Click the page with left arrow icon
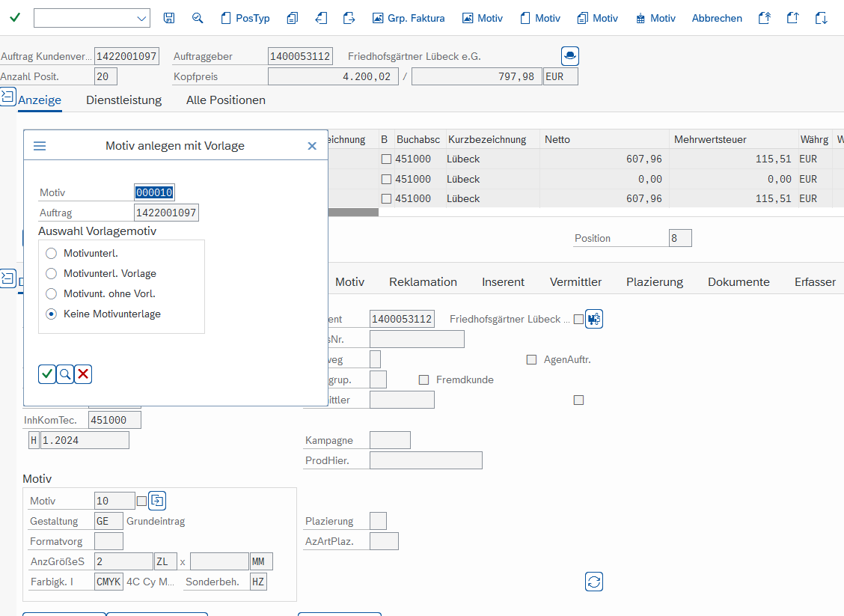844x616 pixels. [321, 18]
